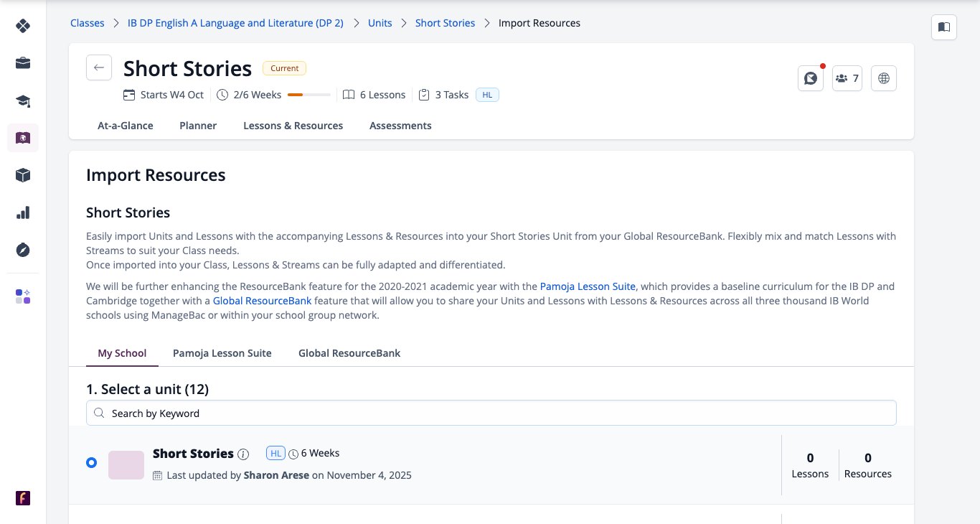
Task: Select the Pamoja Lesson Suite tab
Action: coord(222,353)
